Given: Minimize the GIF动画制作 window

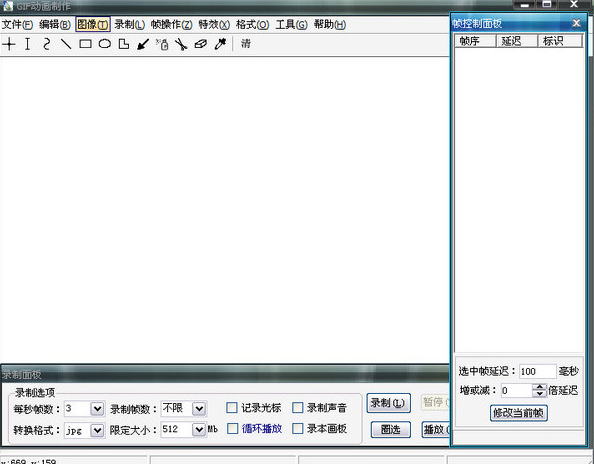Looking at the screenshot, I should (524, 5).
